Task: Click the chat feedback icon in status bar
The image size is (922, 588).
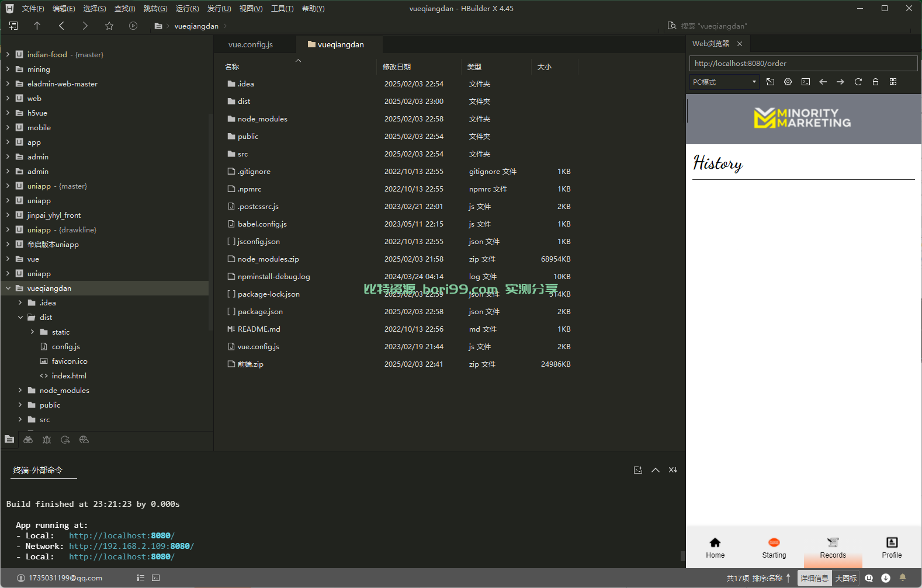Action: (869, 578)
